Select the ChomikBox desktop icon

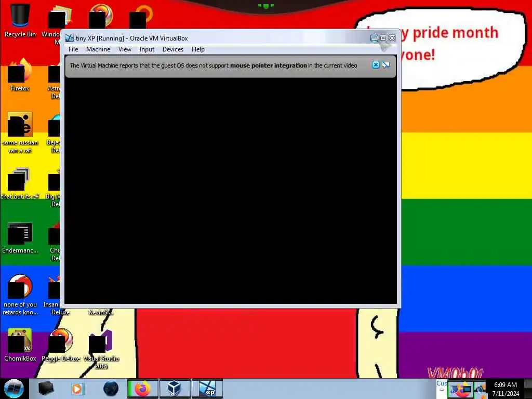pos(20,344)
